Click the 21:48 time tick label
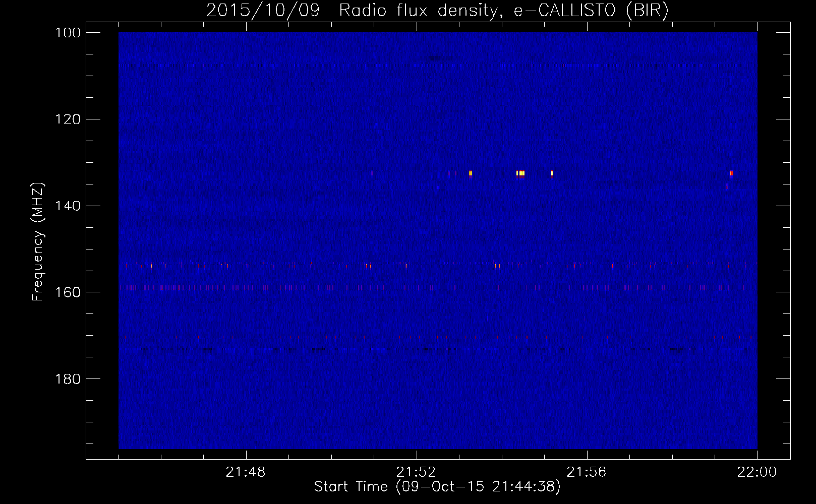 (246, 472)
